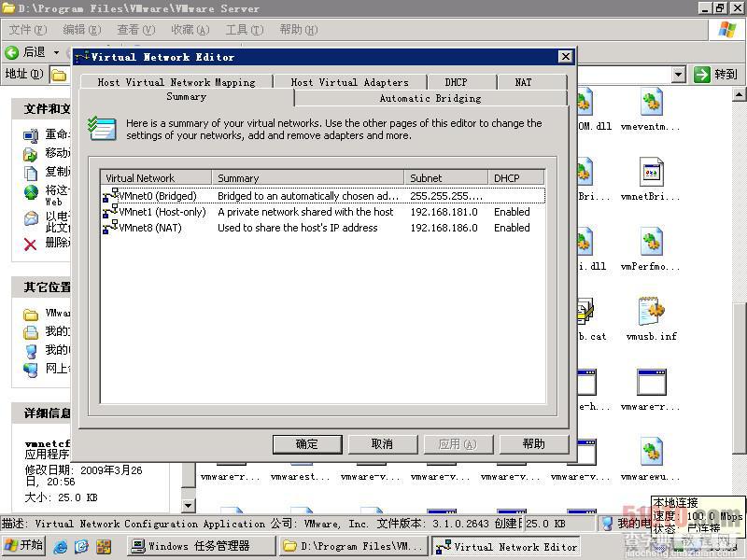This screenshot has width=747, height=560.
Task: Sort by Summary column header
Action: (308, 177)
